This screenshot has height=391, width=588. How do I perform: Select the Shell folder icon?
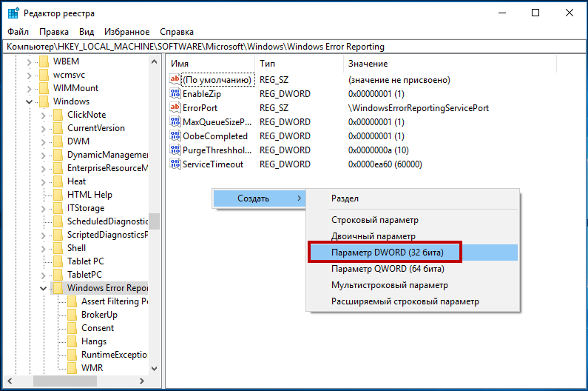[58, 248]
